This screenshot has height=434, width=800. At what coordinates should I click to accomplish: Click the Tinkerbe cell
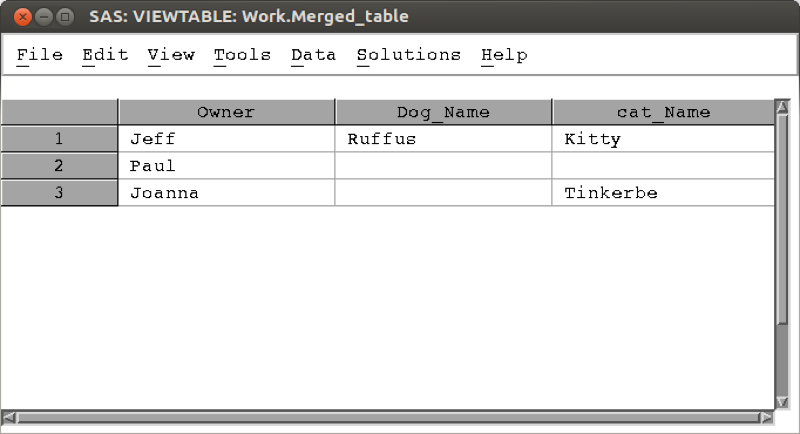click(x=663, y=193)
